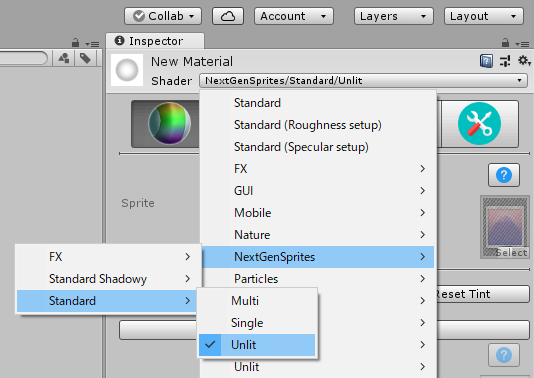Switch to the Inspector tab
The height and width of the screenshot is (378, 534).
point(155,41)
